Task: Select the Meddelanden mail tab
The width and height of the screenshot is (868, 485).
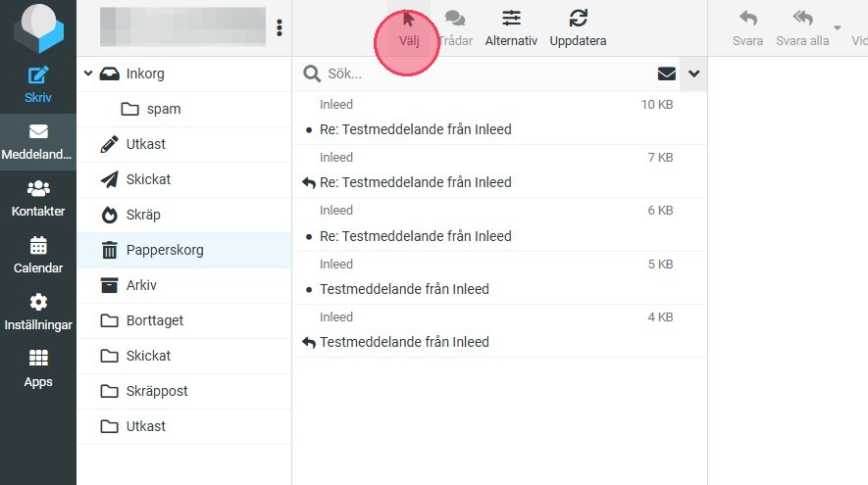Action: point(37,141)
